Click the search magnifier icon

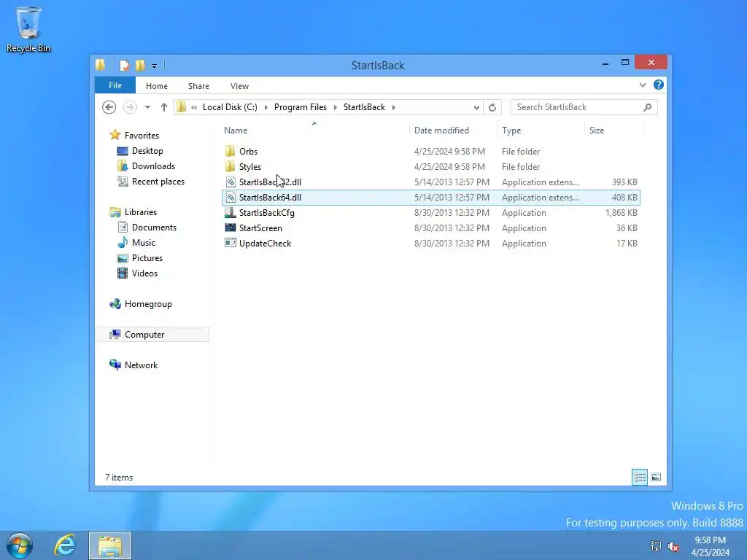click(648, 107)
